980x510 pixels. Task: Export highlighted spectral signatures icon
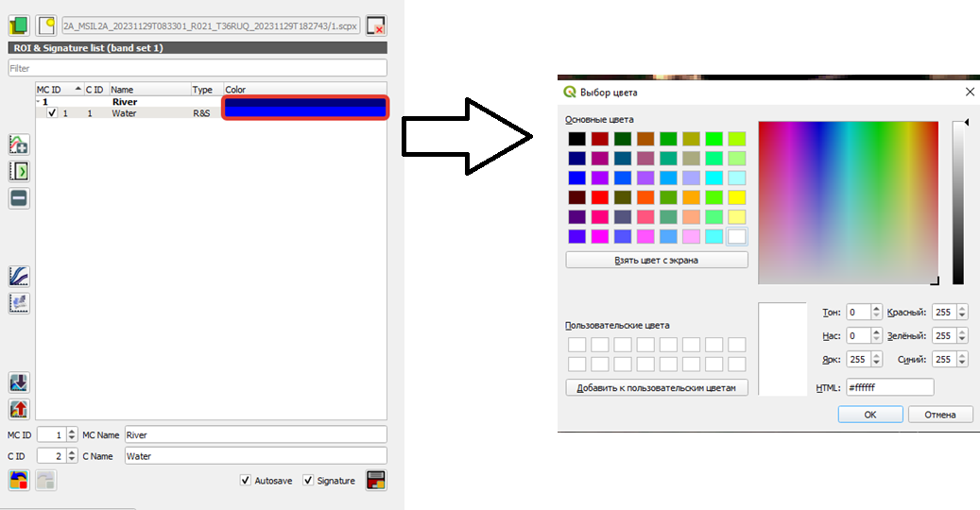(19, 410)
